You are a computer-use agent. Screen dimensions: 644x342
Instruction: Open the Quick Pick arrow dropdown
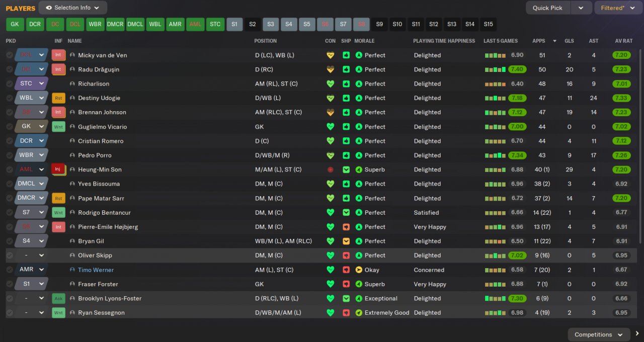click(x=581, y=8)
